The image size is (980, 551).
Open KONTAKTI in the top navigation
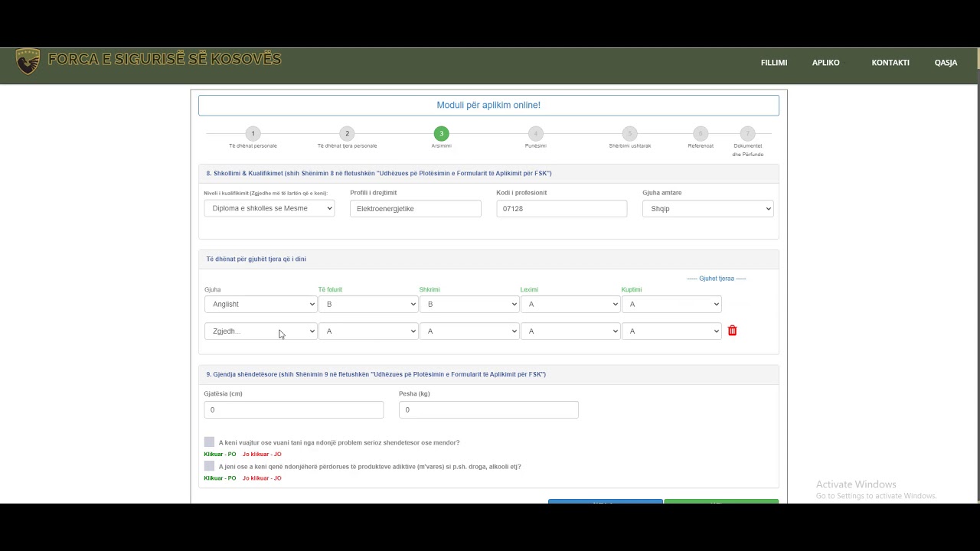pyautogui.click(x=890, y=63)
